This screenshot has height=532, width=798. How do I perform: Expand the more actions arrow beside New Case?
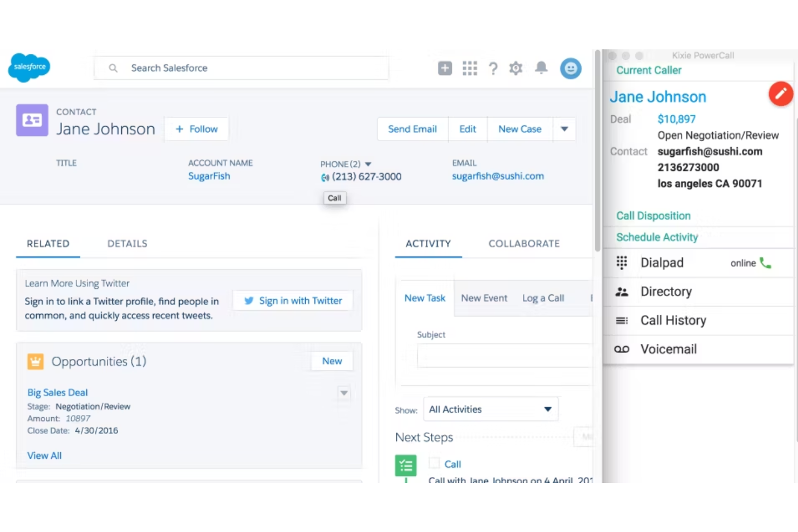(x=565, y=129)
